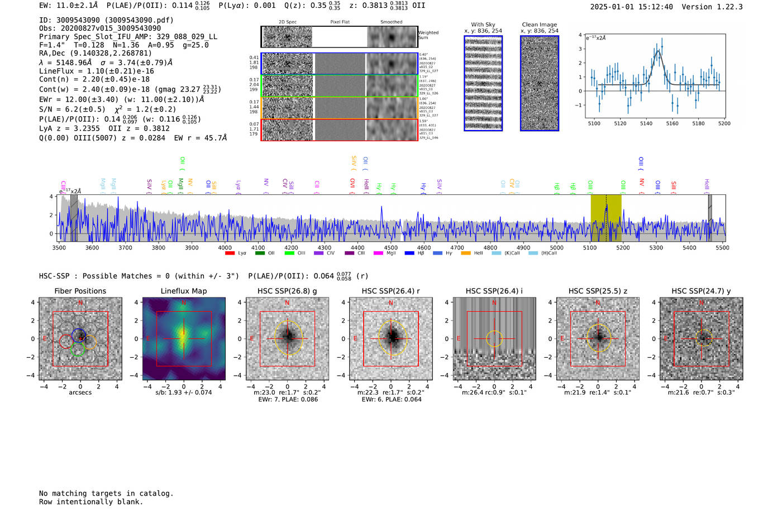Select the green-bordered 2D spectrum row
Screen dimensions: 782x532
tap(340, 86)
